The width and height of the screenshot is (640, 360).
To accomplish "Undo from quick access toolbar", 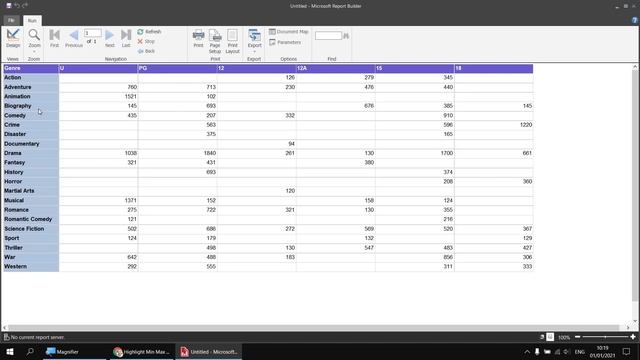I will 17,6.
